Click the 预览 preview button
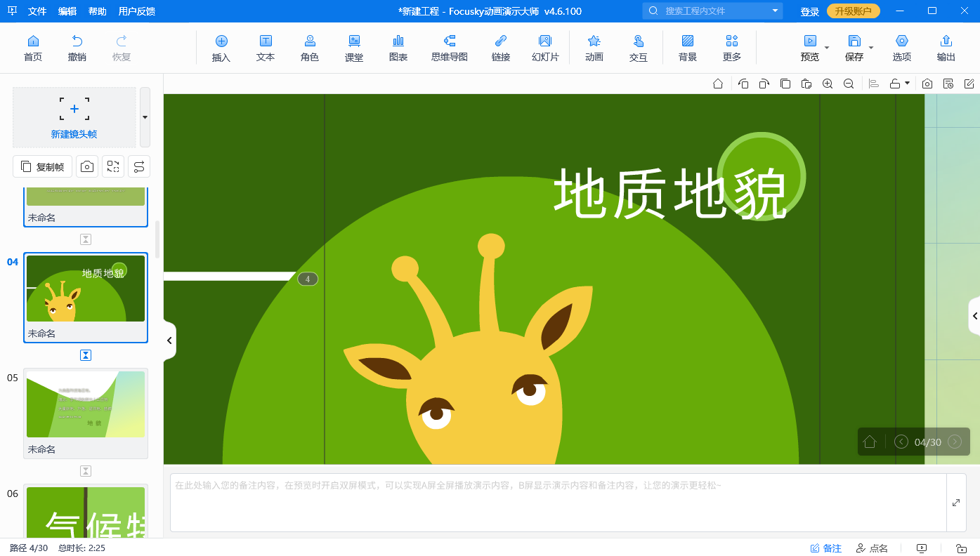 pyautogui.click(x=810, y=48)
